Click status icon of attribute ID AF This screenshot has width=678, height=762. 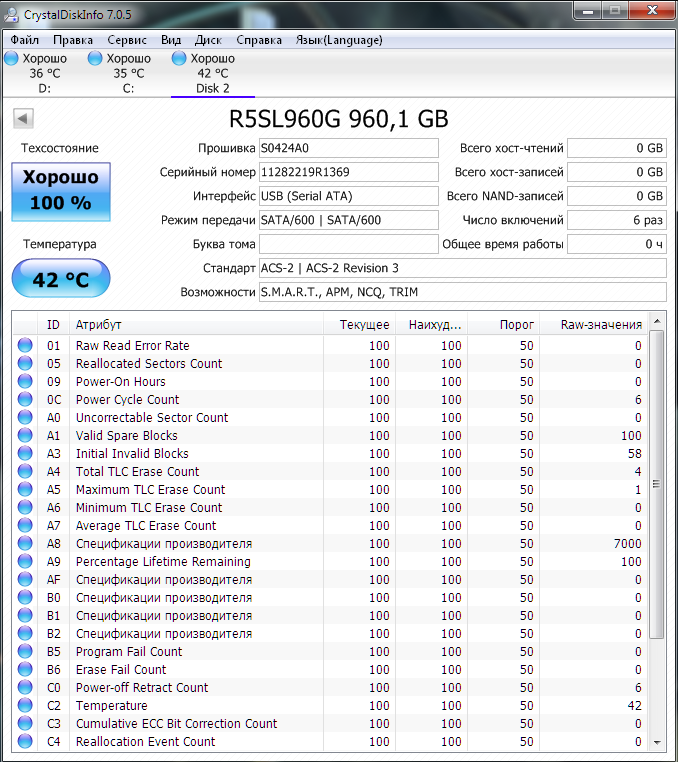coord(25,579)
